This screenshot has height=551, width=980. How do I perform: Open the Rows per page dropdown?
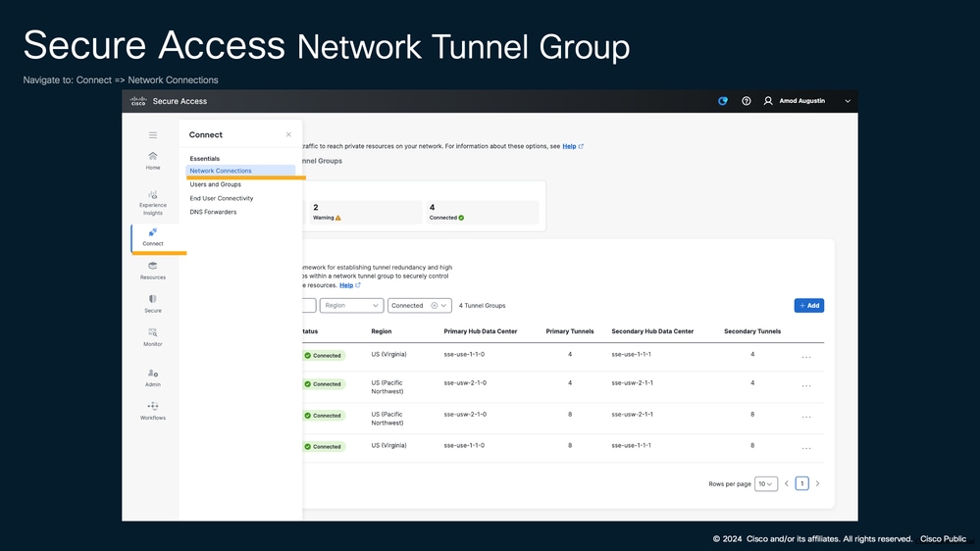pyautogui.click(x=765, y=483)
